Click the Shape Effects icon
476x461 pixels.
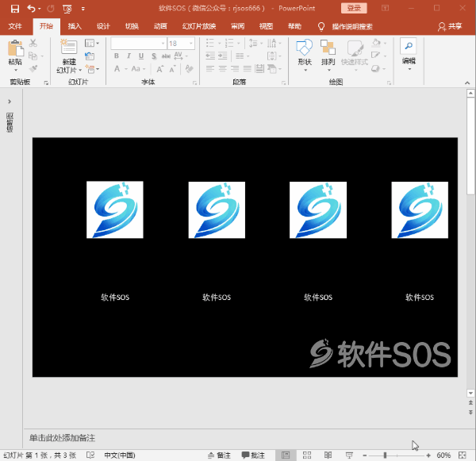pyautogui.click(x=376, y=69)
